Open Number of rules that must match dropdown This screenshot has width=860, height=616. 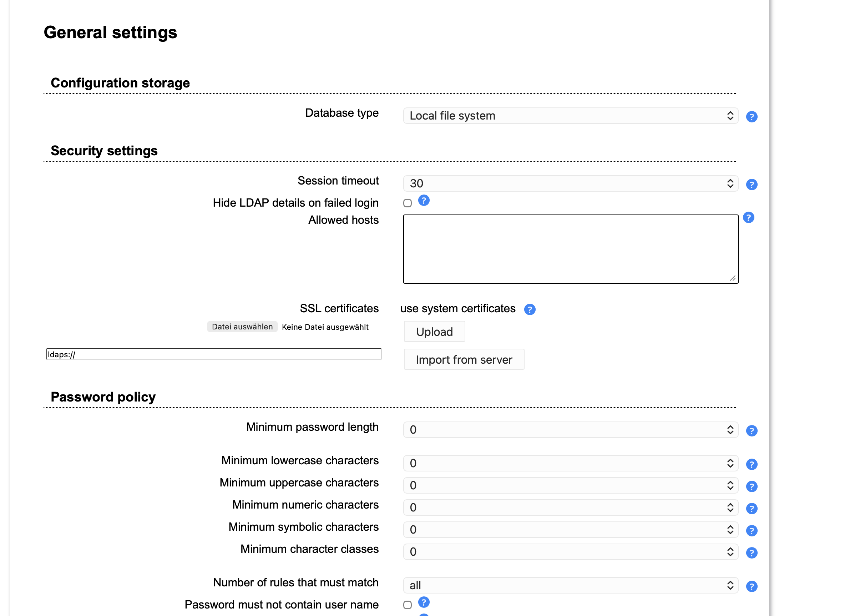[x=570, y=585]
